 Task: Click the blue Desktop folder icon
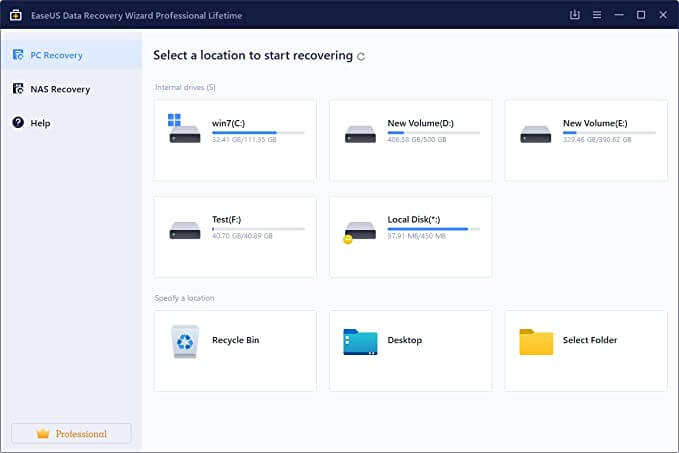pyautogui.click(x=360, y=342)
